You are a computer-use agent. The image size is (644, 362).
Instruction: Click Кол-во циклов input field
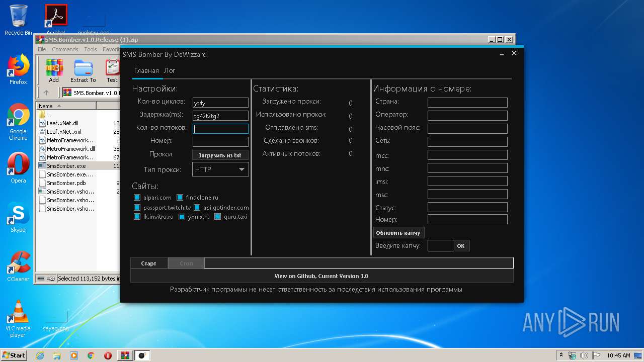(x=220, y=103)
